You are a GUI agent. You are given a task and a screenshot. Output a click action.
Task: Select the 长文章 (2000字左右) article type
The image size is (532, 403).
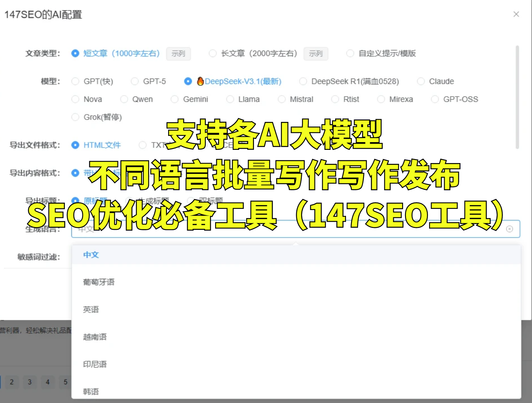click(213, 53)
